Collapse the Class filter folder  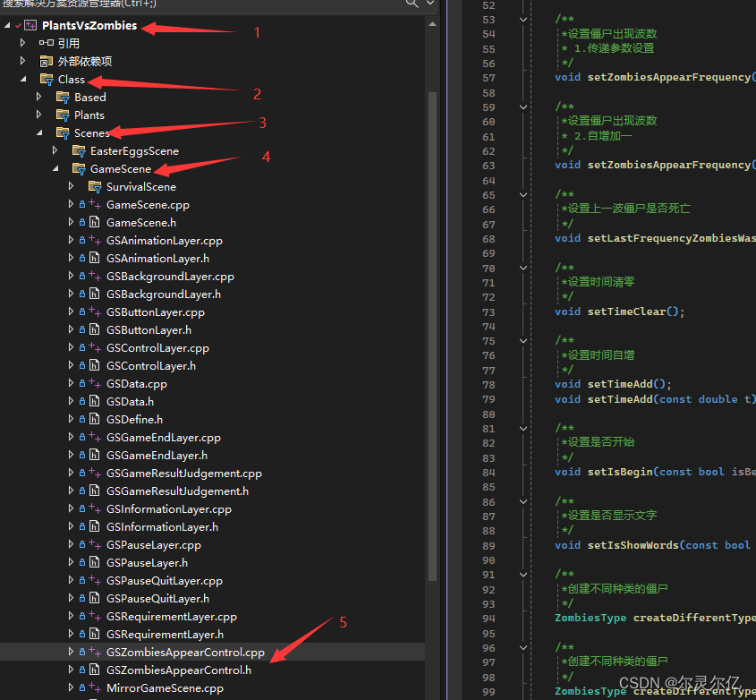click(23, 79)
